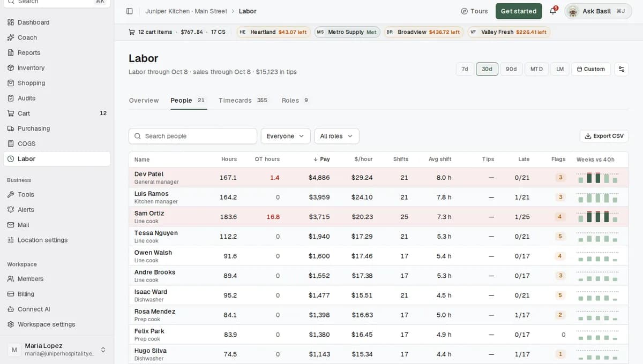Click the Tours compass icon
The width and height of the screenshot is (643, 364).
tap(464, 11)
